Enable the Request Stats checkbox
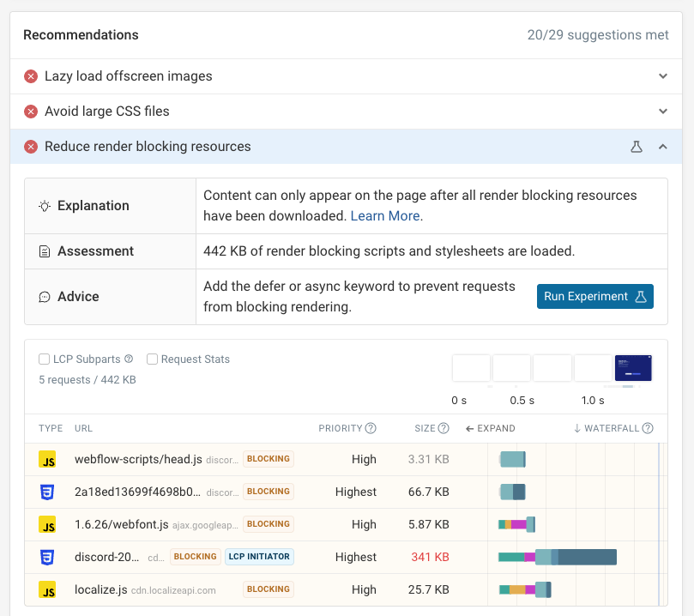 pyautogui.click(x=152, y=359)
